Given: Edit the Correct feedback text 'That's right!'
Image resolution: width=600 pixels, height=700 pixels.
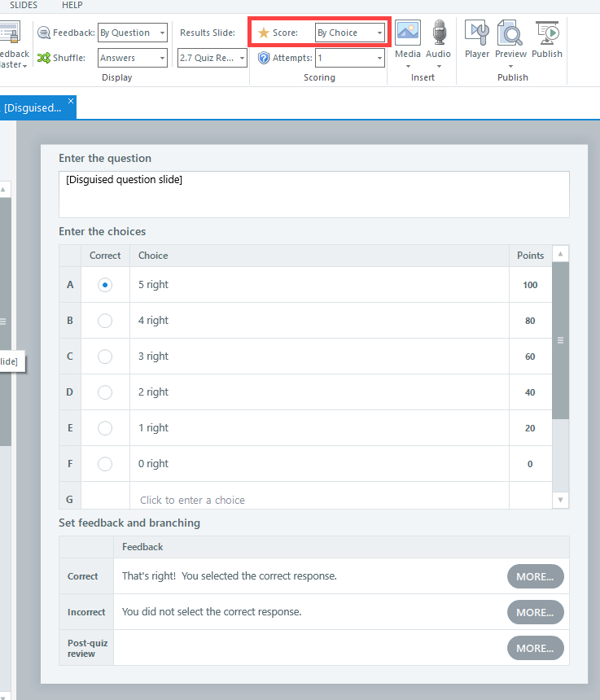Looking at the screenshot, I should pos(229,576).
